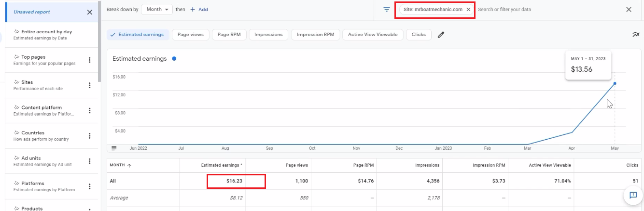The width and height of the screenshot is (644, 211).
Task: Close the Unsaved report panel
Action: 89,12
